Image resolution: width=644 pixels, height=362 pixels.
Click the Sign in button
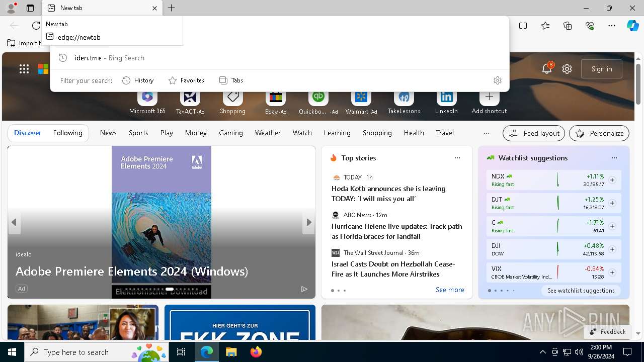click(x=602, y=69)
